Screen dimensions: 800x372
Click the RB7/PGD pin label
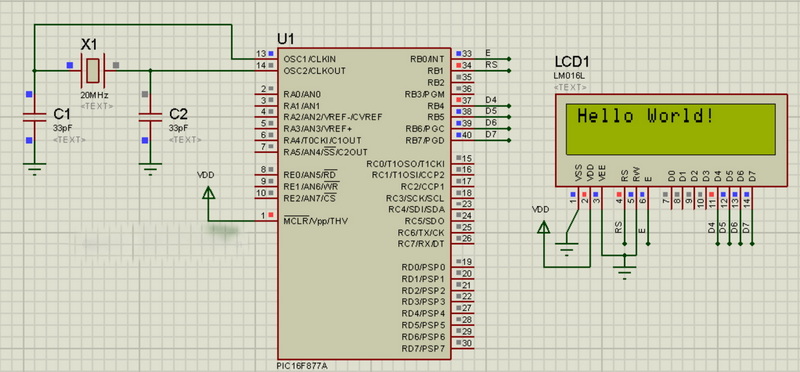click(x=425, y=140)
